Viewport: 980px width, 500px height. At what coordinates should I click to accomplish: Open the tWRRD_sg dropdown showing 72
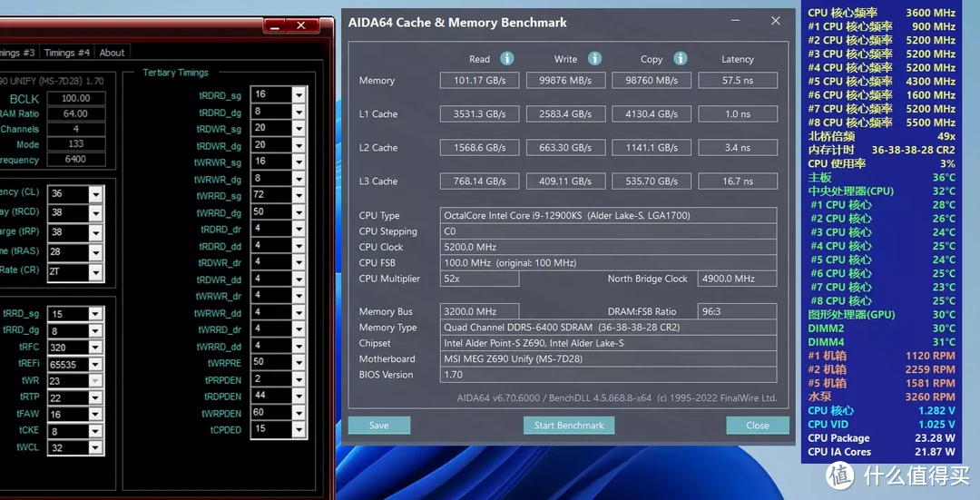point(299,195)
